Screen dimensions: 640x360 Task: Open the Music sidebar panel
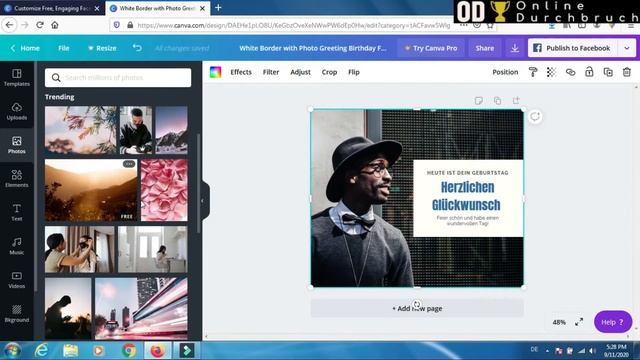point(17,247)
